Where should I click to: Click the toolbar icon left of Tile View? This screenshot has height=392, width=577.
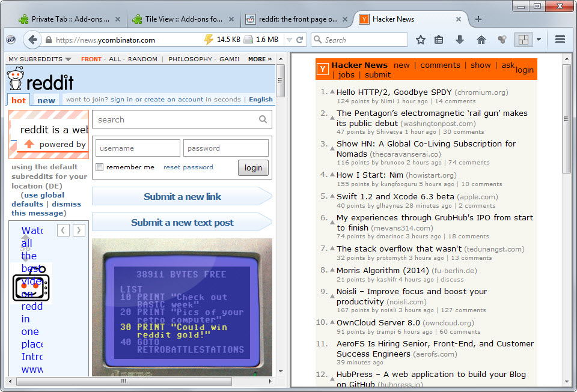click(x=502, y=40)
